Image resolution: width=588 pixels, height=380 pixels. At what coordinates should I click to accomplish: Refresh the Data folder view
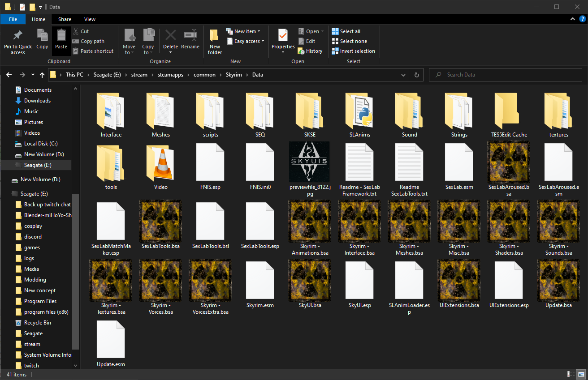417,75
